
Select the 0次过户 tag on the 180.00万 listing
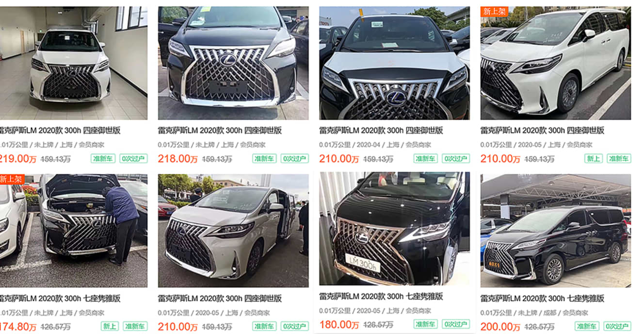[456, 324]
